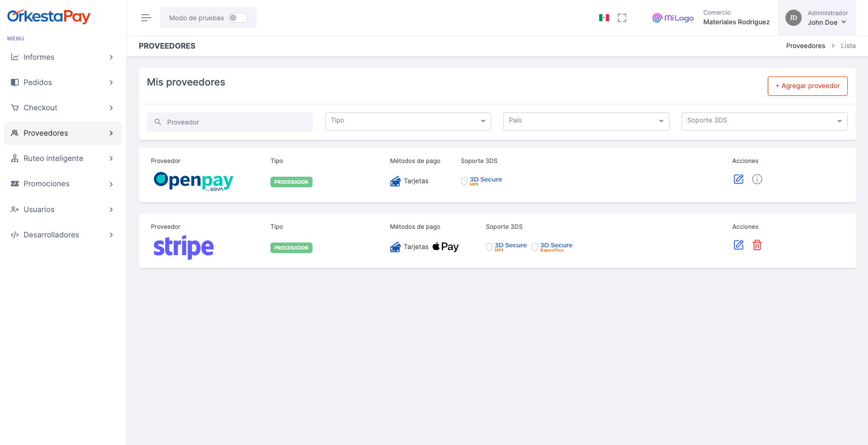Open the País filter dropdown
Image resolution: width=868 pixels, height=445 pixels.
click(x=586, y=122)
